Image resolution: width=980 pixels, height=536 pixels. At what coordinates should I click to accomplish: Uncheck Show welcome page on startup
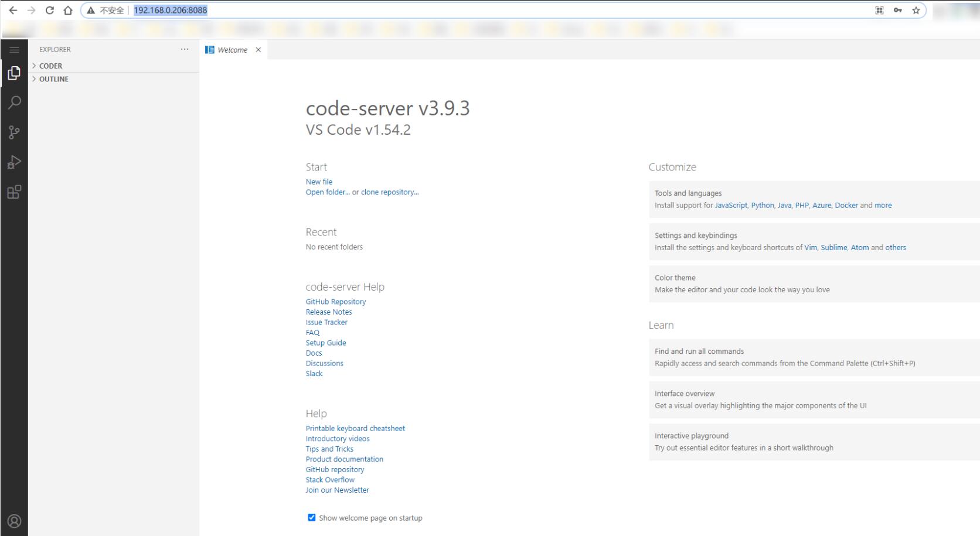[311, 517]
